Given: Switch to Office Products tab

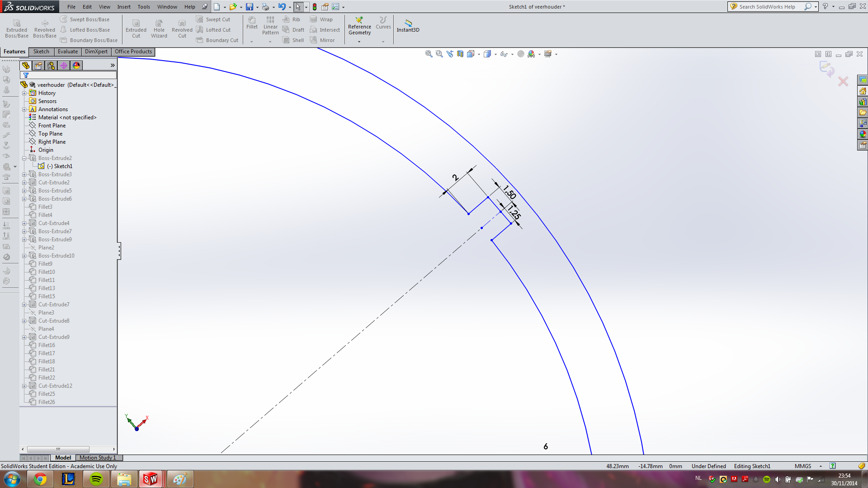Looking at the screenshot, I should [x=133, y=52].
